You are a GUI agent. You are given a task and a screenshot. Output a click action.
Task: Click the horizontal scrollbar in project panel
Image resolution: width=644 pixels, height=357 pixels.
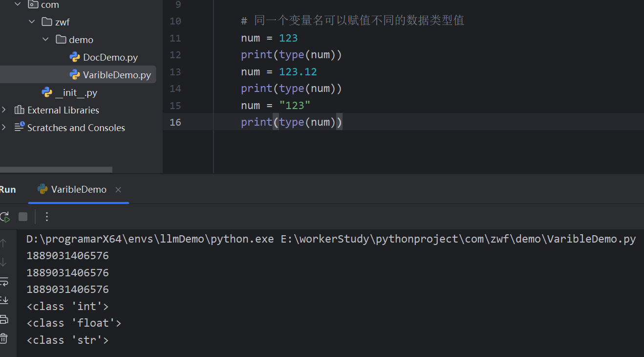pos(56,170)
